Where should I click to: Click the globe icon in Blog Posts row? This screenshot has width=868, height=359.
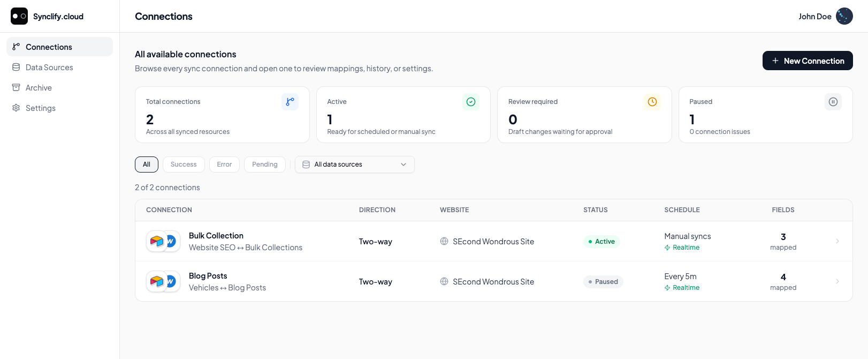tap(444, 281)
